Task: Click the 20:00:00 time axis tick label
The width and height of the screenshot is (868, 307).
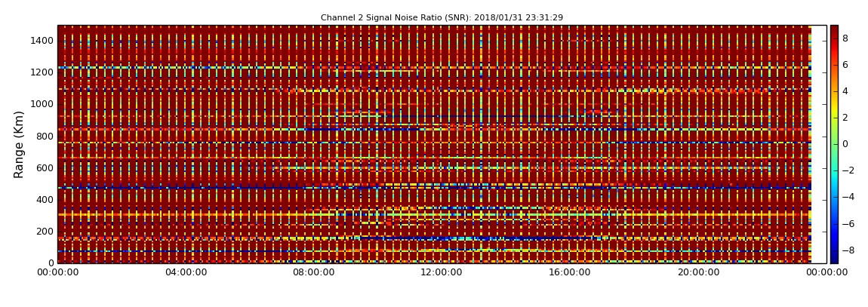Action: tap(697, 272)
